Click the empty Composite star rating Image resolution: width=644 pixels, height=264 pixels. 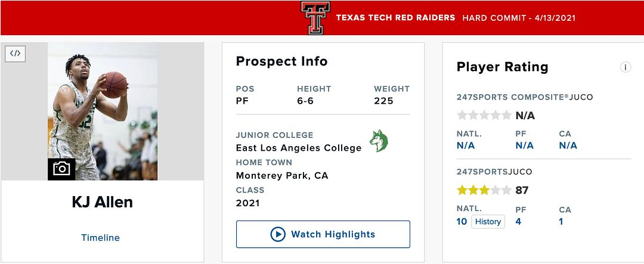(x=484, y=115)
